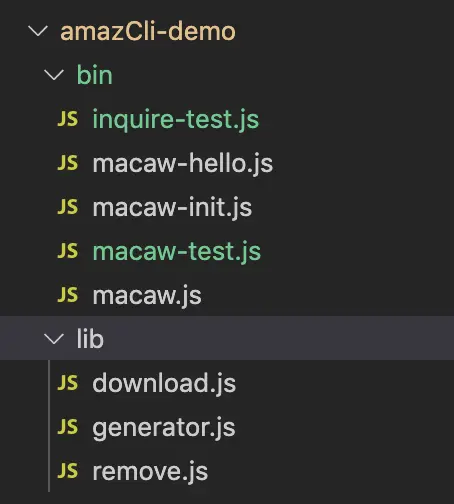Click the JS icon beside download.js
The height and width of the screenshot is (504, 454).
(68, 383)
